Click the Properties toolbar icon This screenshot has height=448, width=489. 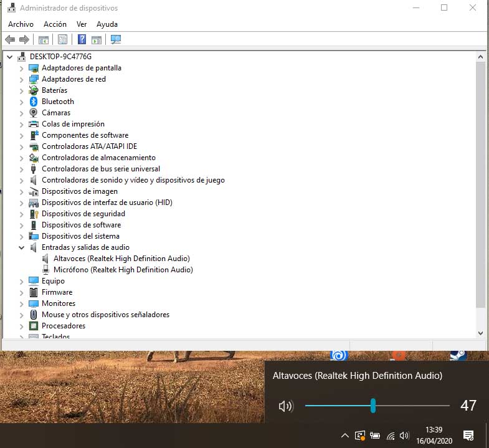pyautogui.click(x=63, y=39)
